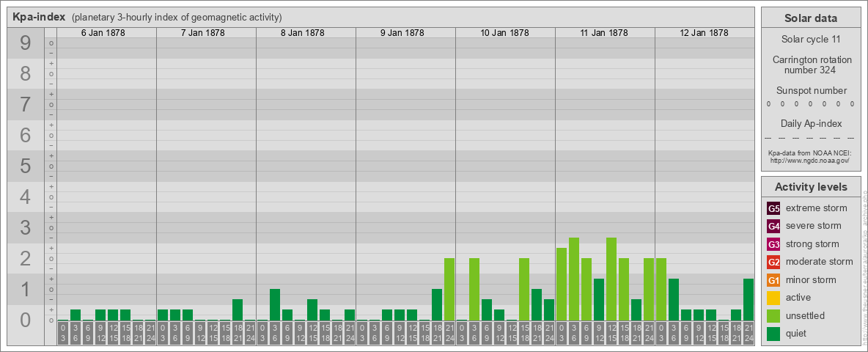
Task: Click the 12 Jan 21-24h dark green bar
Action: click(749, 299)
